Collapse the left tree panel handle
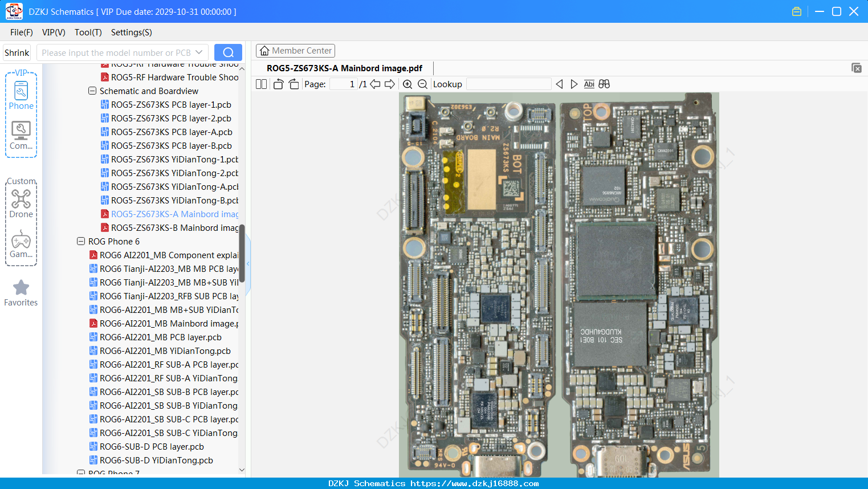This screenshot has width=868, height=489. point(248,263)
